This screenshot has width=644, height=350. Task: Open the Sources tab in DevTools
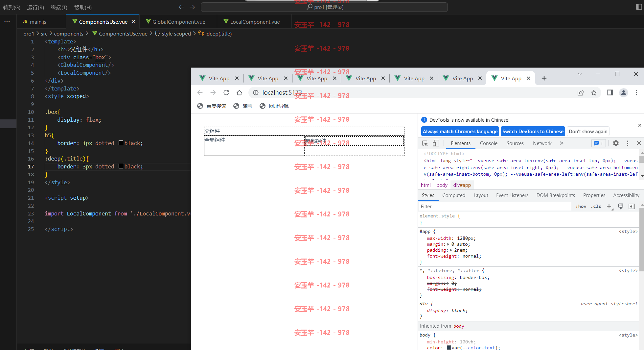(x=515, y=143)
